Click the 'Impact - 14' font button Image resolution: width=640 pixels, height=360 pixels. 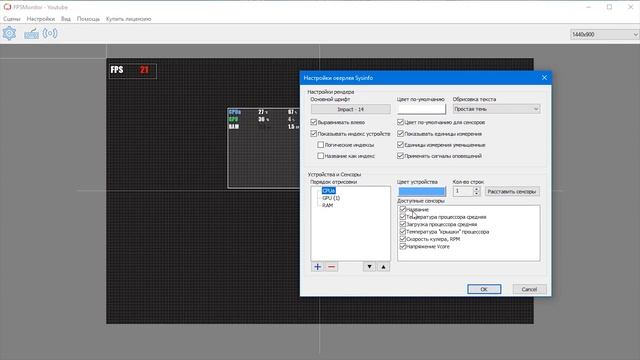tap(351, 109)
